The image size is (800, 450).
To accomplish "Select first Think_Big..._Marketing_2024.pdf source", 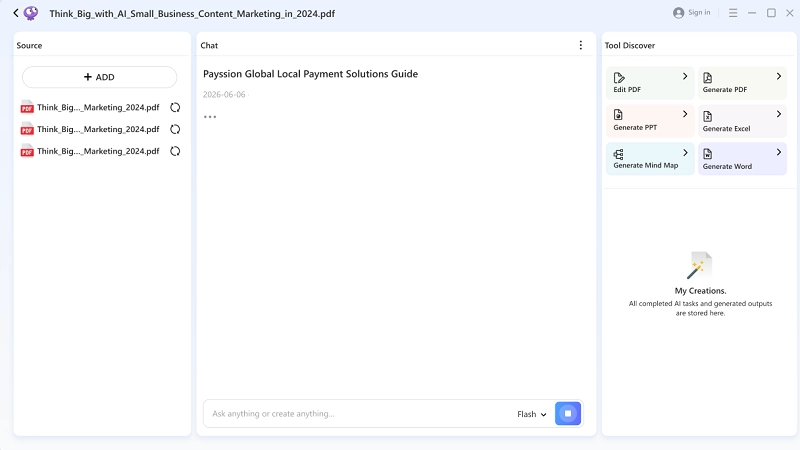I will click(98, 107).
